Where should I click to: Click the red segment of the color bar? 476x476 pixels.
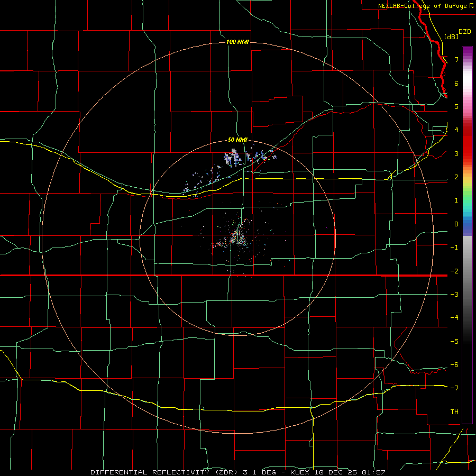point(467,141)
